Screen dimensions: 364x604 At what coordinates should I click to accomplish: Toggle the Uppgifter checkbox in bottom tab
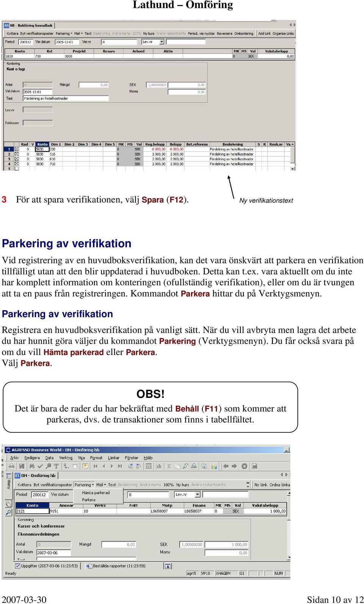coord(18,566)
